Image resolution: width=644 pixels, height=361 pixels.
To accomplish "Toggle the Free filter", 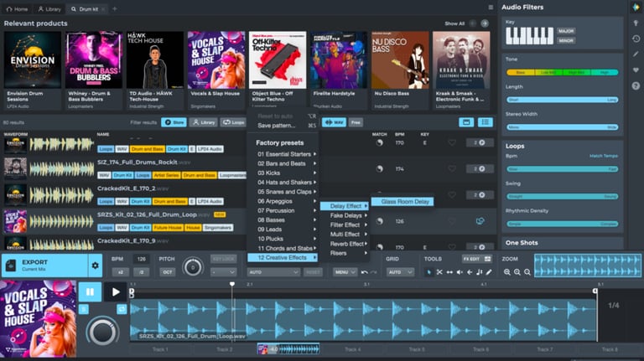I will point(356,122).
